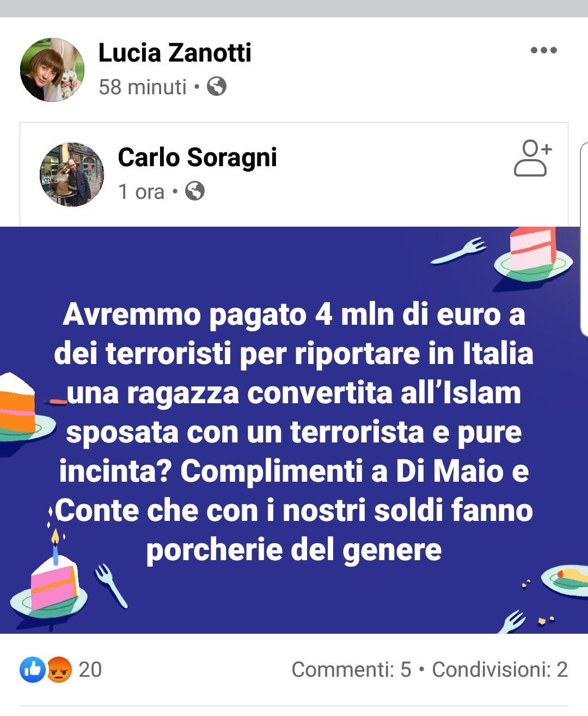View the 20 reactions count
This screenshot has width=588, height=716.
[90, 670]
